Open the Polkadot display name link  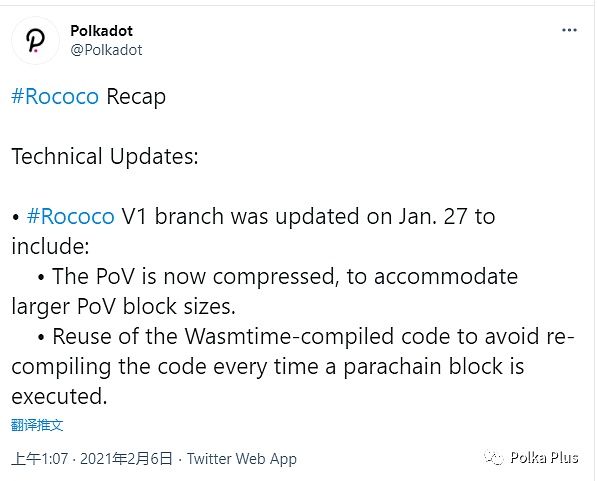(x=101, y=31)
